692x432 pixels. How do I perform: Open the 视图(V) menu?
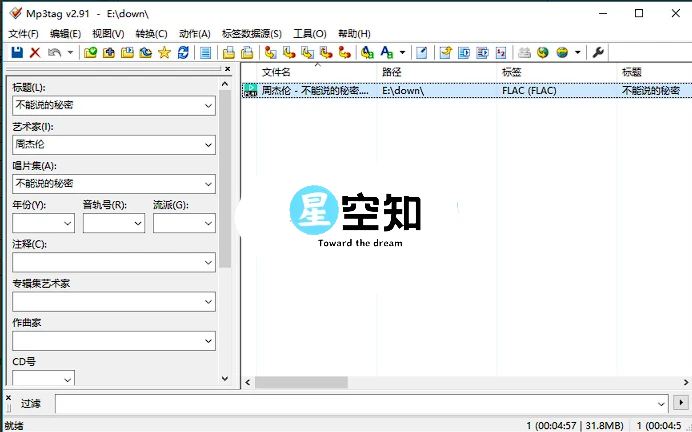[108, 34]
